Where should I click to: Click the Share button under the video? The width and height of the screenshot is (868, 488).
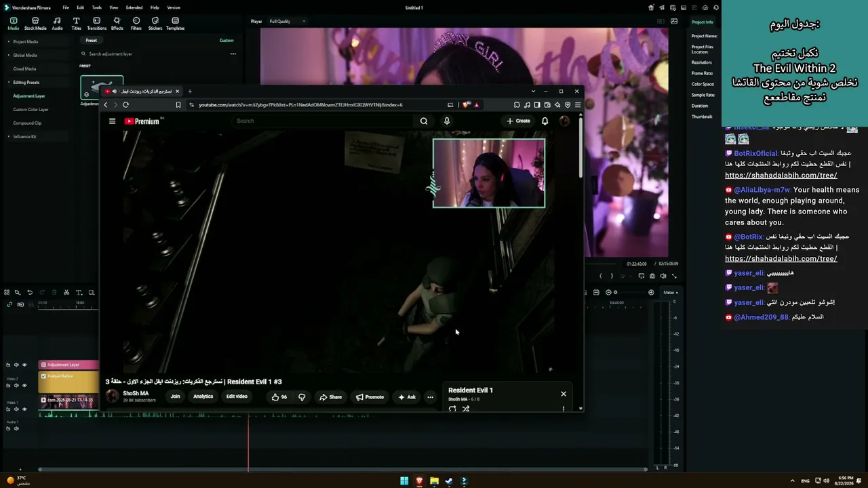coord(331,397)
